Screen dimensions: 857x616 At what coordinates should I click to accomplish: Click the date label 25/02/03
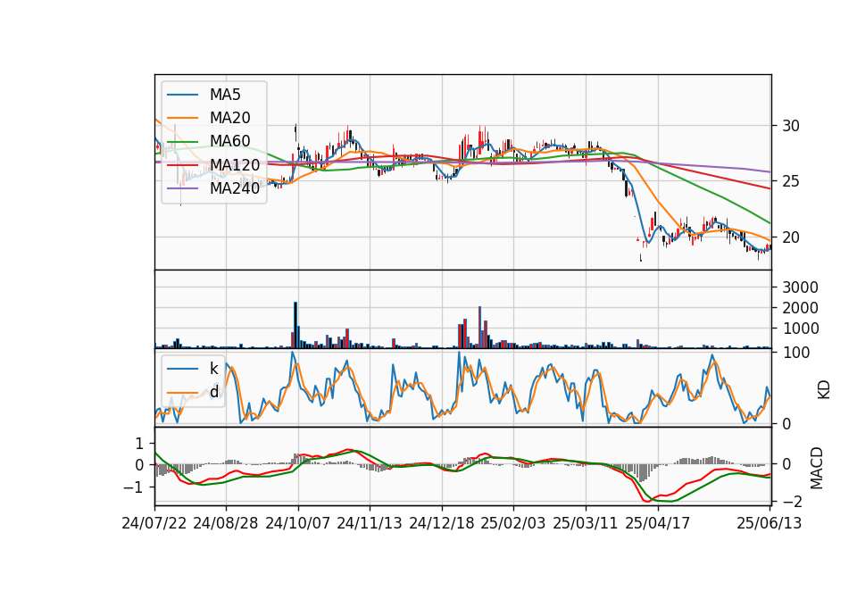[x=513, y=523]
